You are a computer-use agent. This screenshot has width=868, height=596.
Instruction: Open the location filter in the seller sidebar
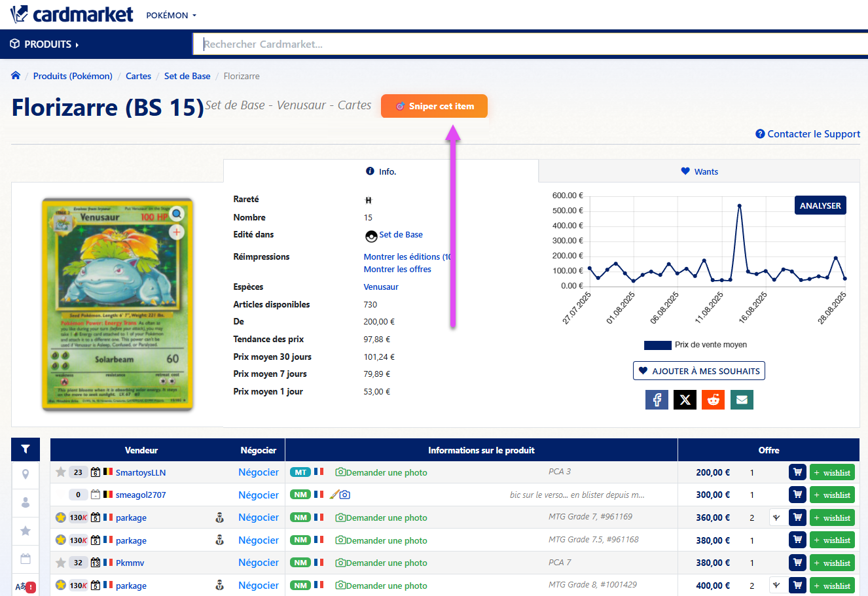pyautogui.click(x=26, y=472)
